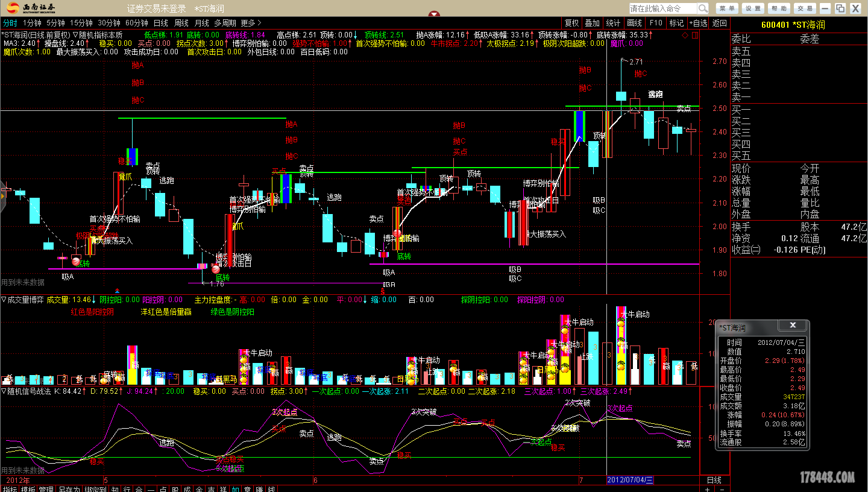868x492 pixels.
Task: Switch to 分时 view
Action: coord(10,24)
